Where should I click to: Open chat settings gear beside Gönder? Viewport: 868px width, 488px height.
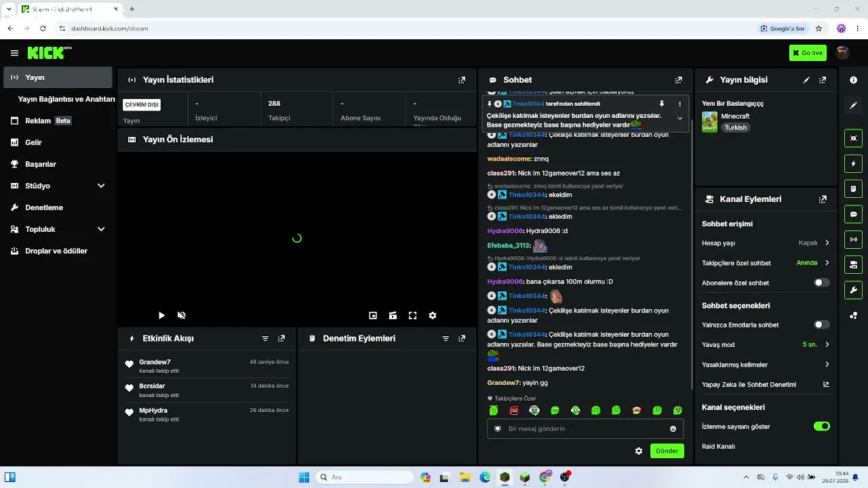click(x=638, y=451)
